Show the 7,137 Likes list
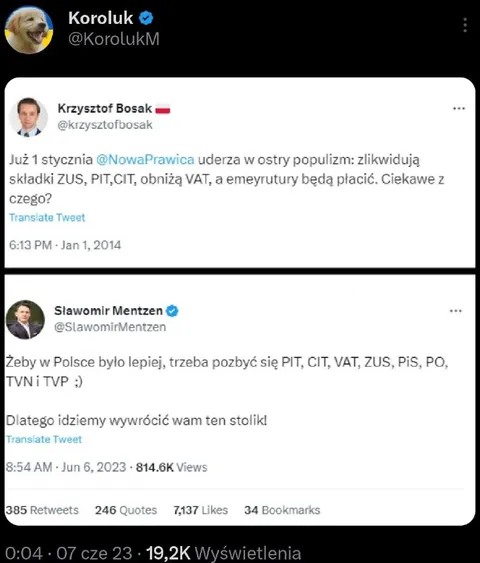The width and height of the screenshot is (480, 563). 200,510
